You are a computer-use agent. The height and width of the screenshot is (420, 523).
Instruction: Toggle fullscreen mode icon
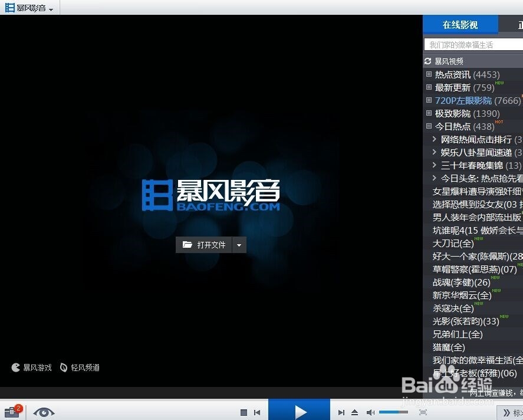[x=423, y=412]
